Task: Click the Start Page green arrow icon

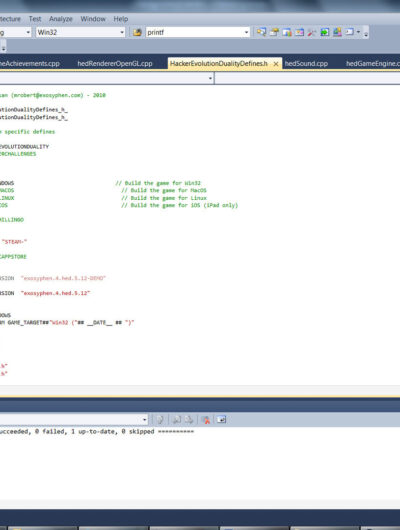Action: pos(325,32)
